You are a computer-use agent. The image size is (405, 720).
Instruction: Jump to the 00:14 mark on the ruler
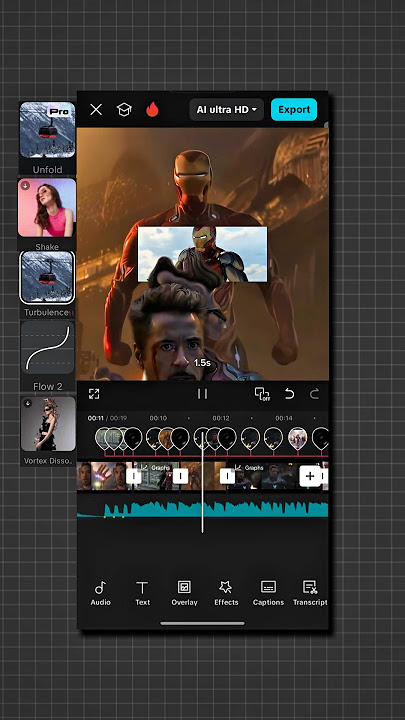click(x=284, y=418)
